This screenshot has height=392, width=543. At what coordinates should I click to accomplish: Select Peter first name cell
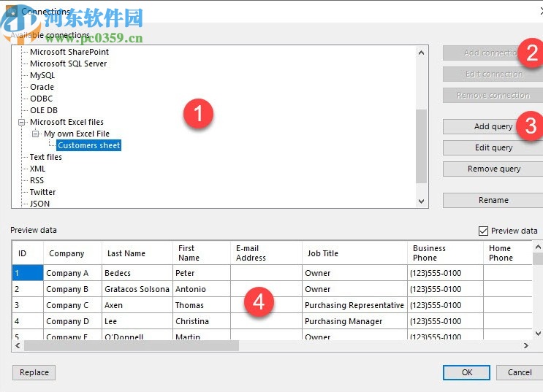pyautogui.click(x=202, y=273)
